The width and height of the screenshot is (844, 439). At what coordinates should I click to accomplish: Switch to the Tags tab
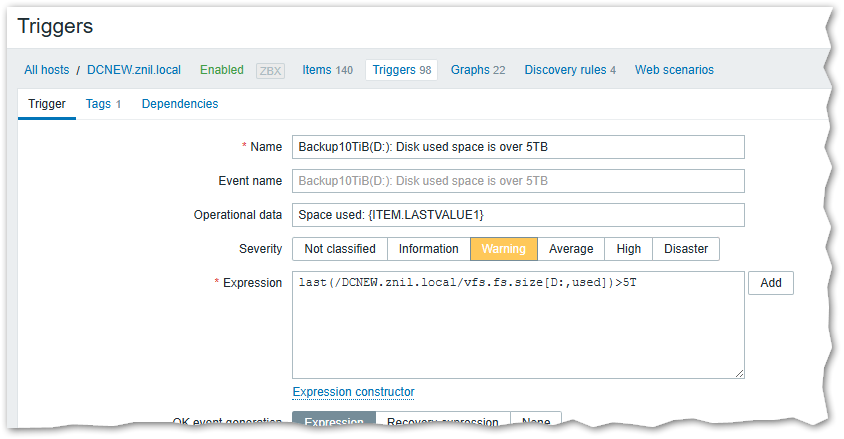pyautogui.click(x=103, y=104)
